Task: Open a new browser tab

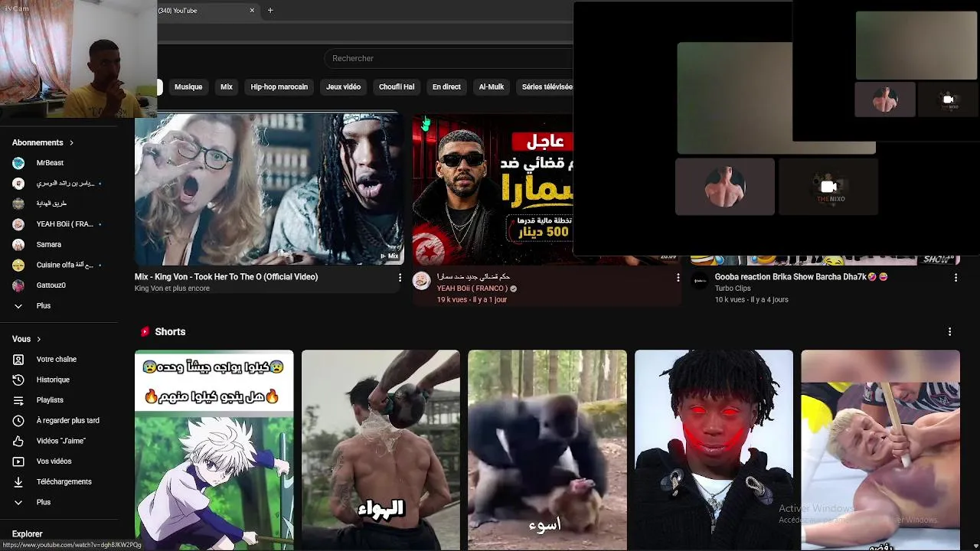Action: click(270, 11)
